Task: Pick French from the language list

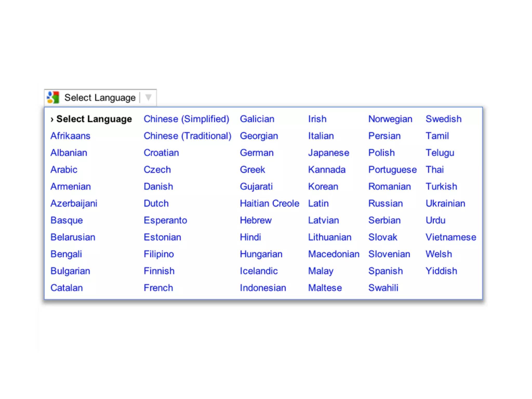Action: coord(158,288)
